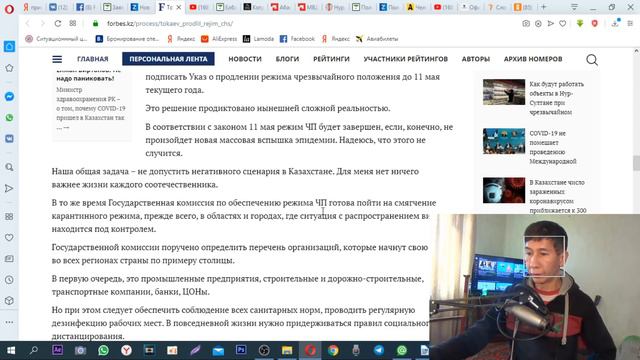Open АРХИВ НОМЕРОВ menu item

click(x=533, y=59)
